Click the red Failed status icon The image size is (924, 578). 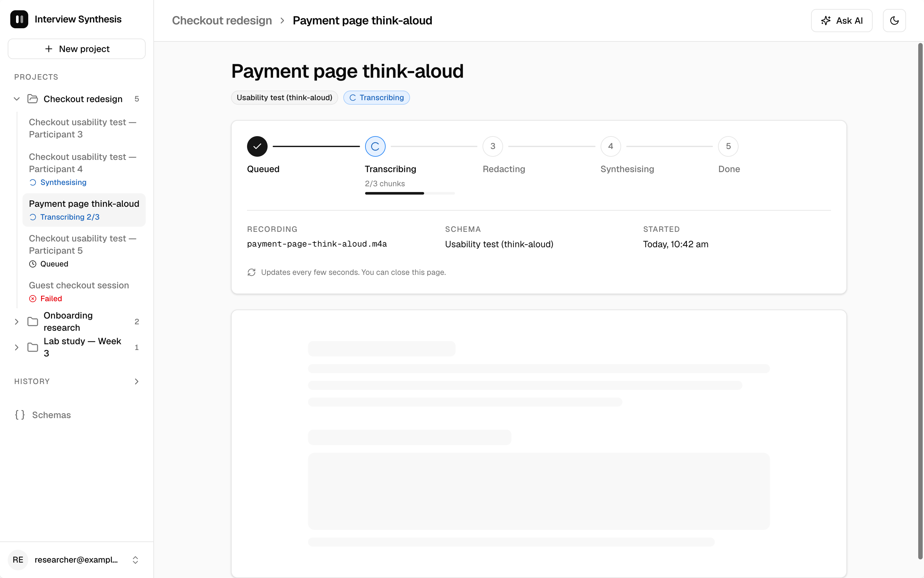pyautogui.click(x=33, y=299)
